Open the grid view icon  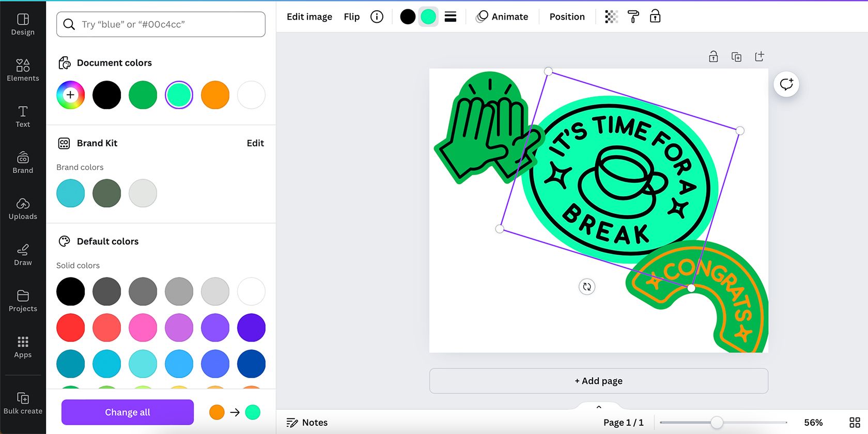855,422
